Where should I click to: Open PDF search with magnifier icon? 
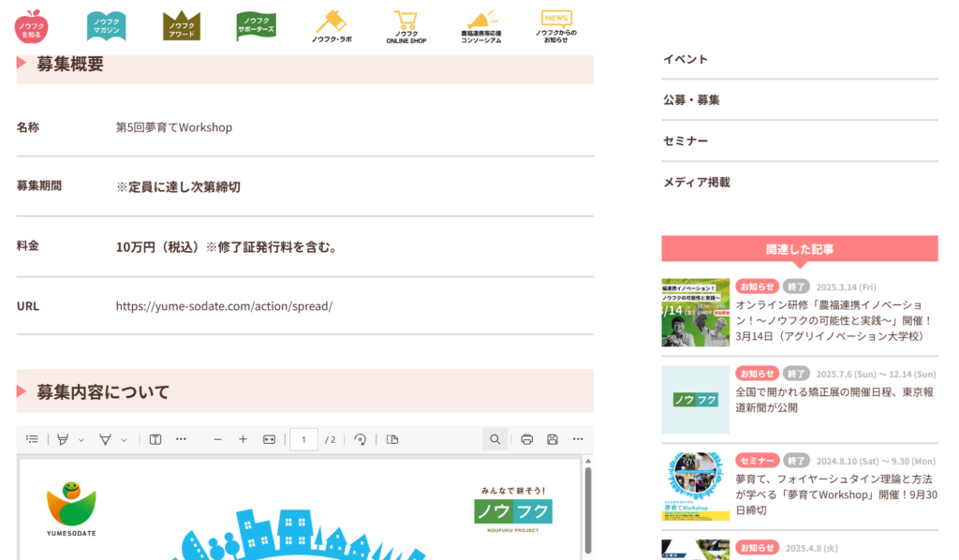(x=495, y=439)
